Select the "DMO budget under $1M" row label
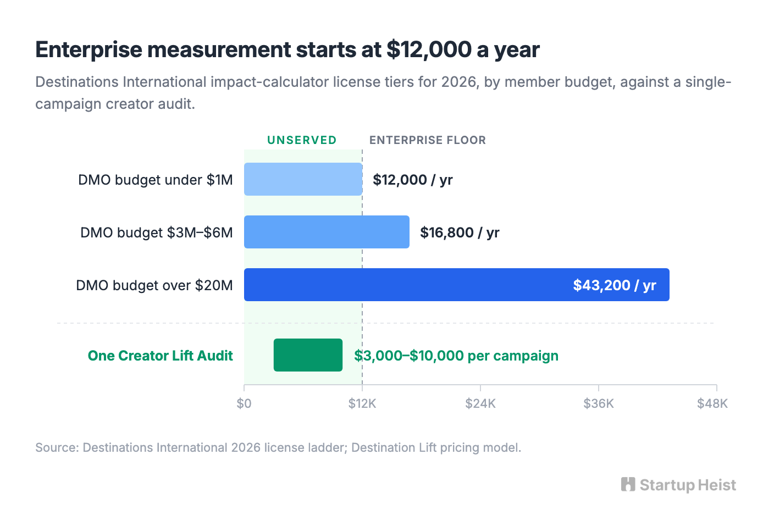 [156, 180]
